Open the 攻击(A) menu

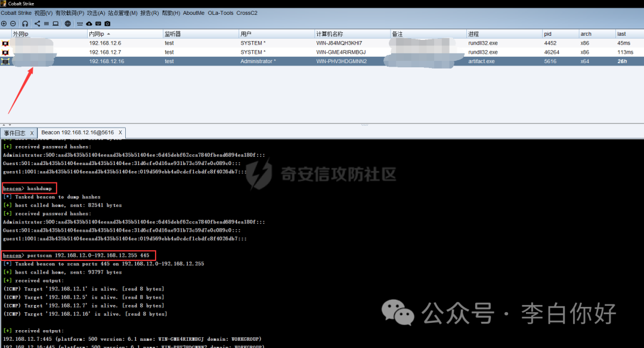coord(96,13)
